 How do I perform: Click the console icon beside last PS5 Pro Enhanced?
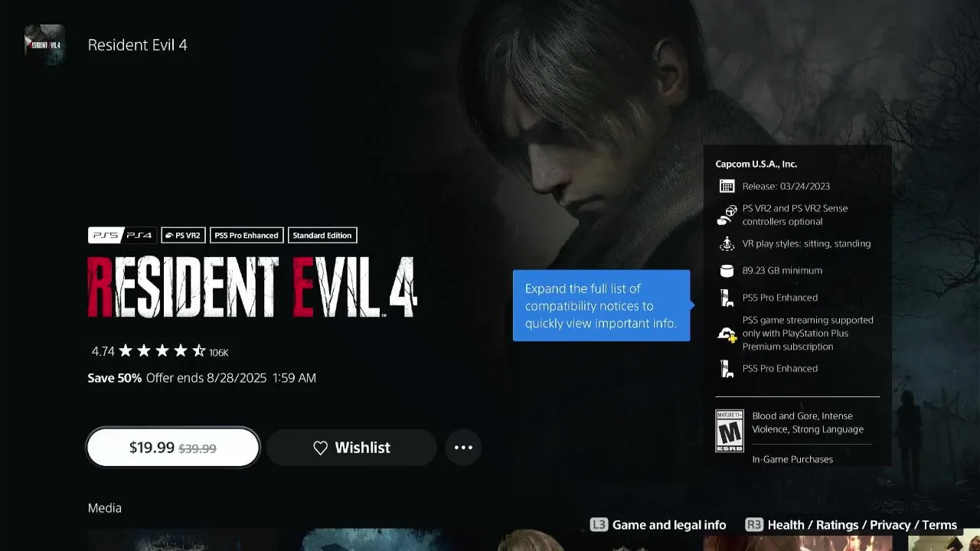[x=727, y=369]
